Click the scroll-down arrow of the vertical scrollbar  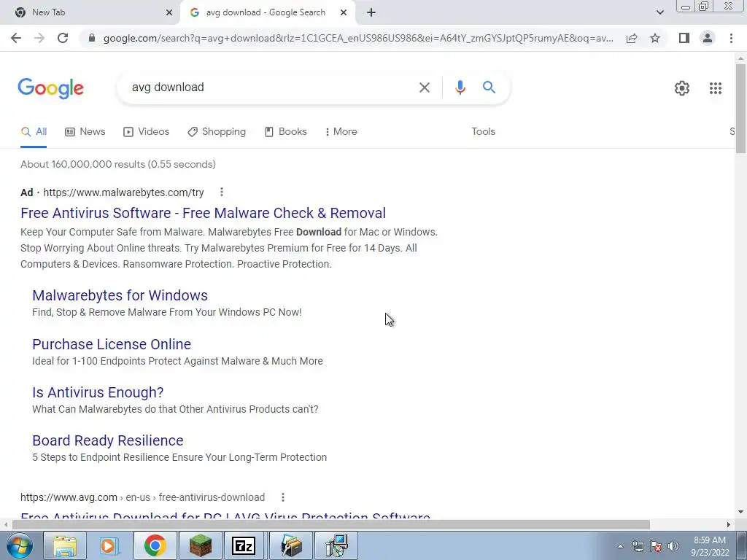click(740, 512)
